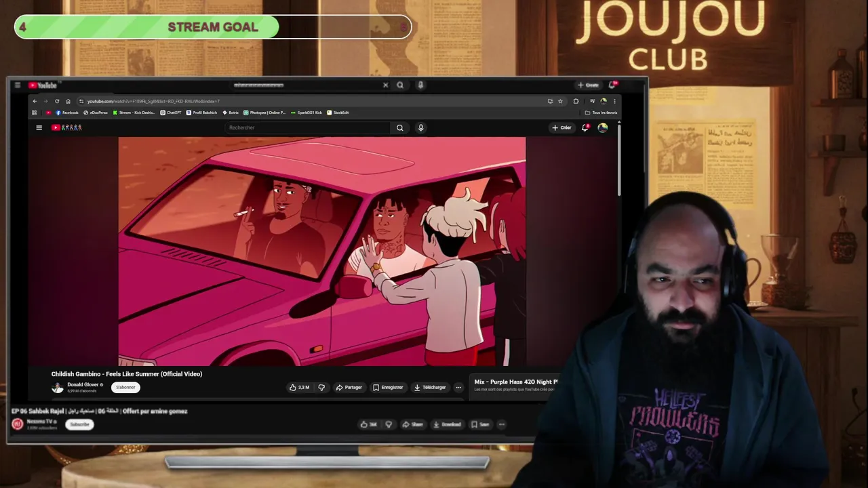Open the browser media control icon

[x=592, y=101]
